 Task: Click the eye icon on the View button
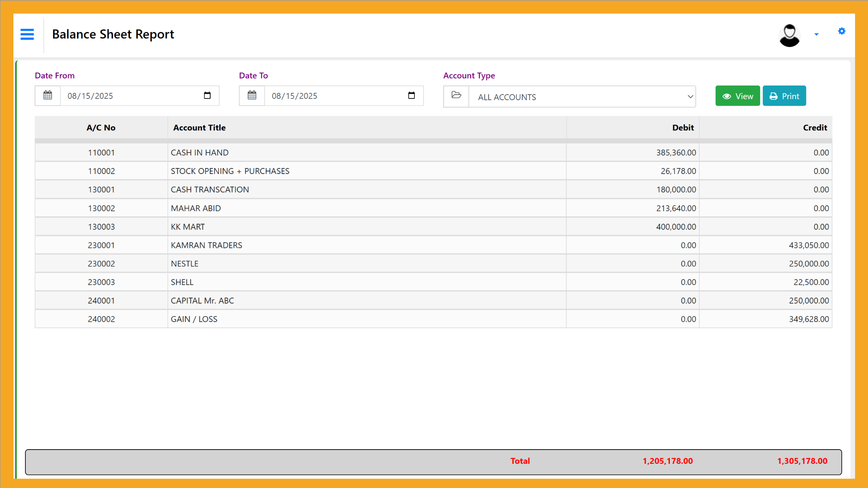[727, 96]
